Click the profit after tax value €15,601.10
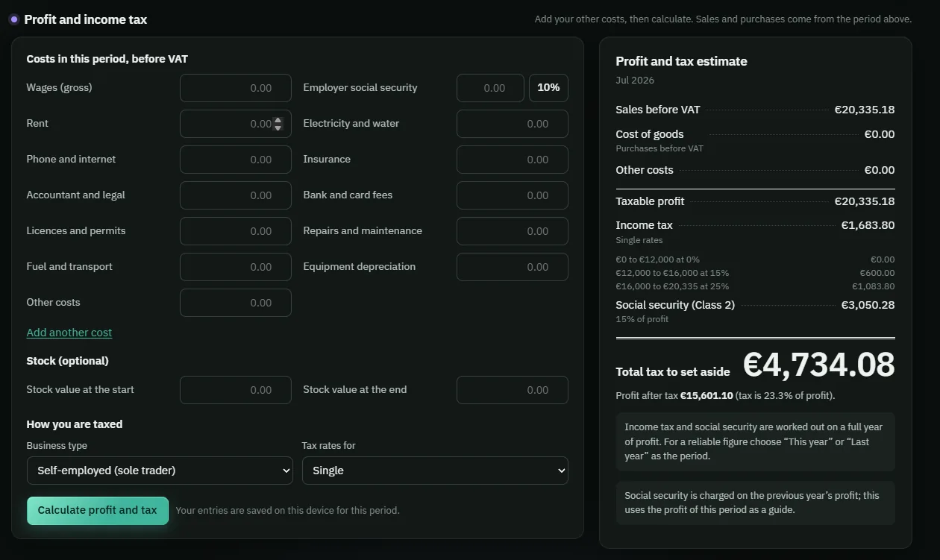 pyautogui.click(x=706, y=396)
